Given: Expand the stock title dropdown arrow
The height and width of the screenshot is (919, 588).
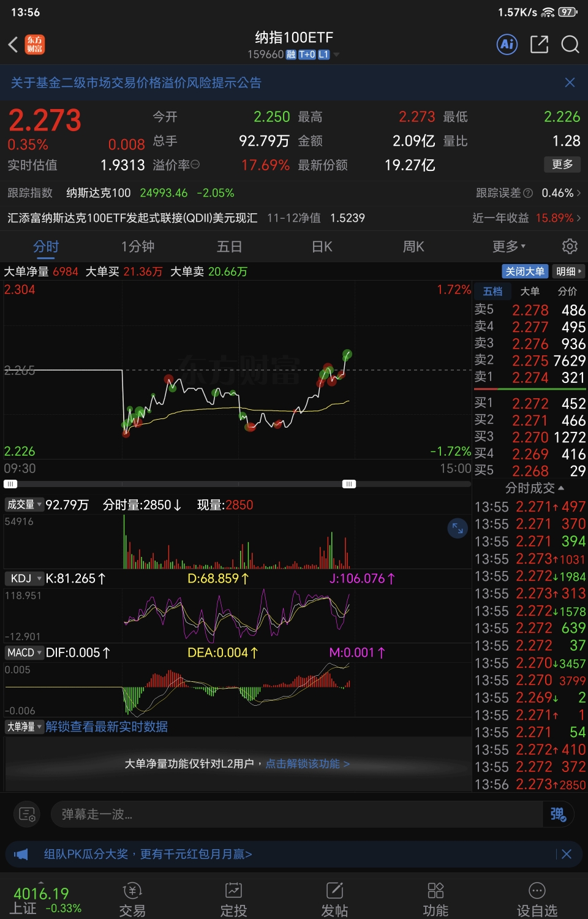Looking at the screenshot, I should [336, 55].
